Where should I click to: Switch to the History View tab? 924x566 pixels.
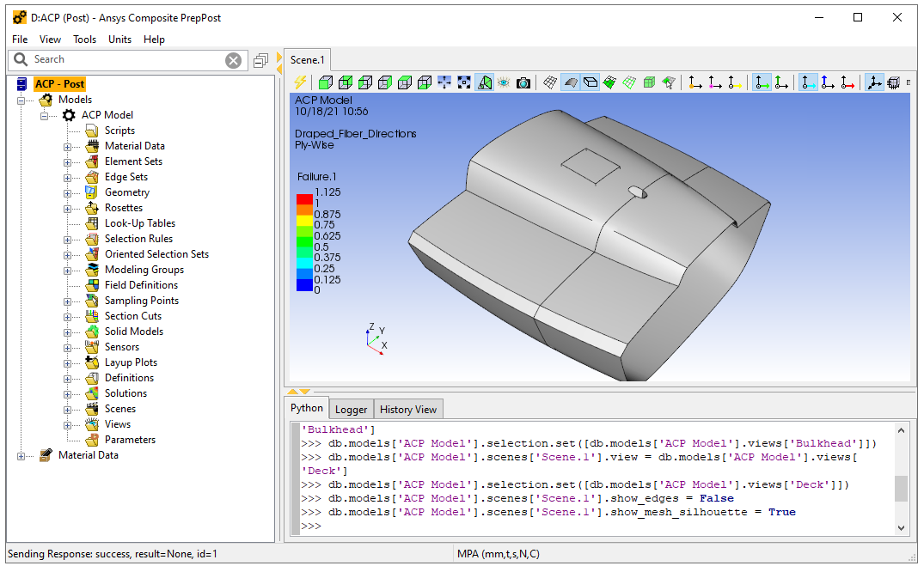(407, 410)
